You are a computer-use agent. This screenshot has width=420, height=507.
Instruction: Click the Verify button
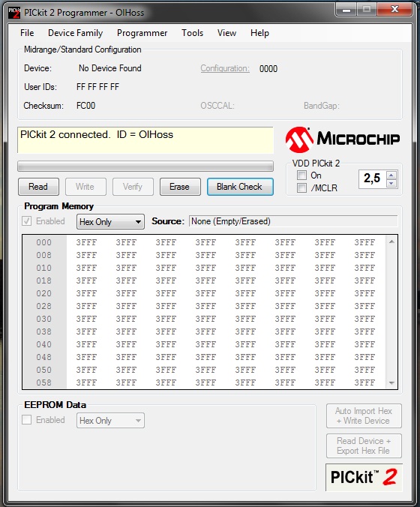pos(133,187)
